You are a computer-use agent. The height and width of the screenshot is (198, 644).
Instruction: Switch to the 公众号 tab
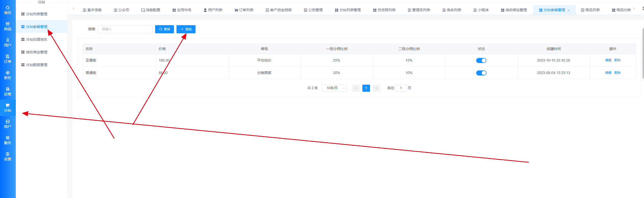121,10
